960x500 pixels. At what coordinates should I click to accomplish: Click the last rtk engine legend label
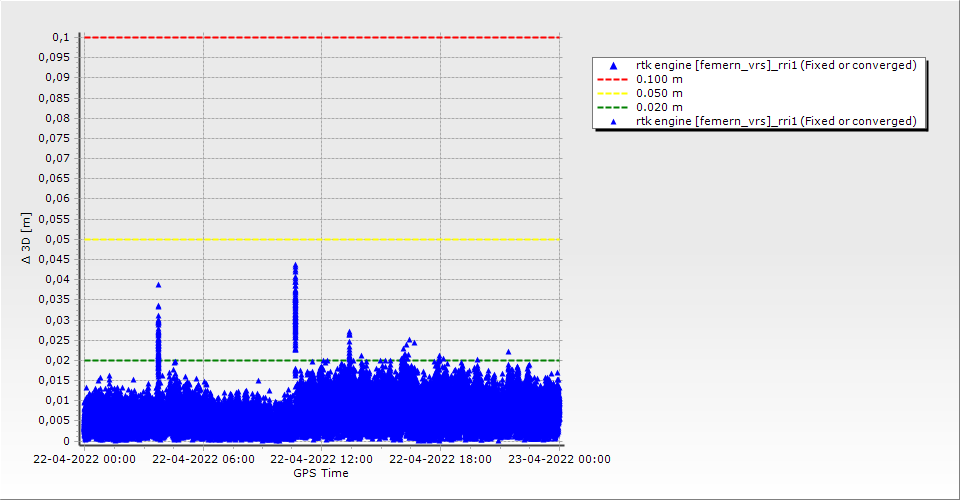(x=776, y=121)
